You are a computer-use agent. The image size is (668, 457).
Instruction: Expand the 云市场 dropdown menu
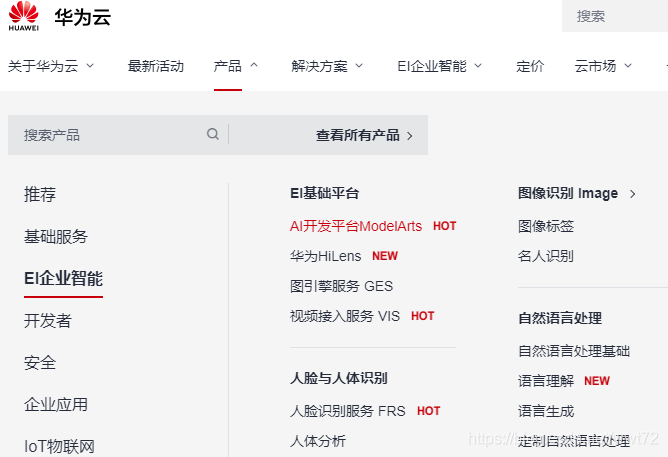(628, 66)
